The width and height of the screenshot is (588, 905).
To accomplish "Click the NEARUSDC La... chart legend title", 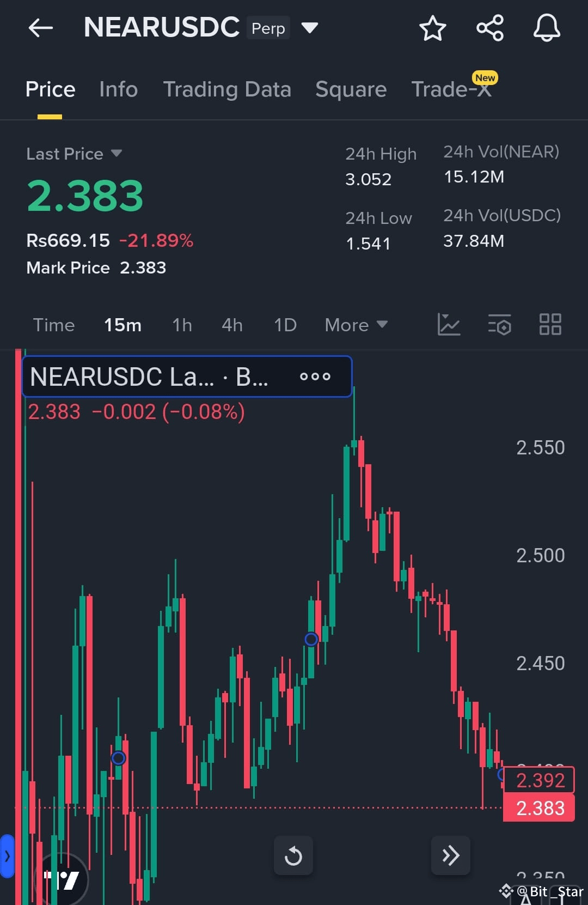I will tap(149, 376).
